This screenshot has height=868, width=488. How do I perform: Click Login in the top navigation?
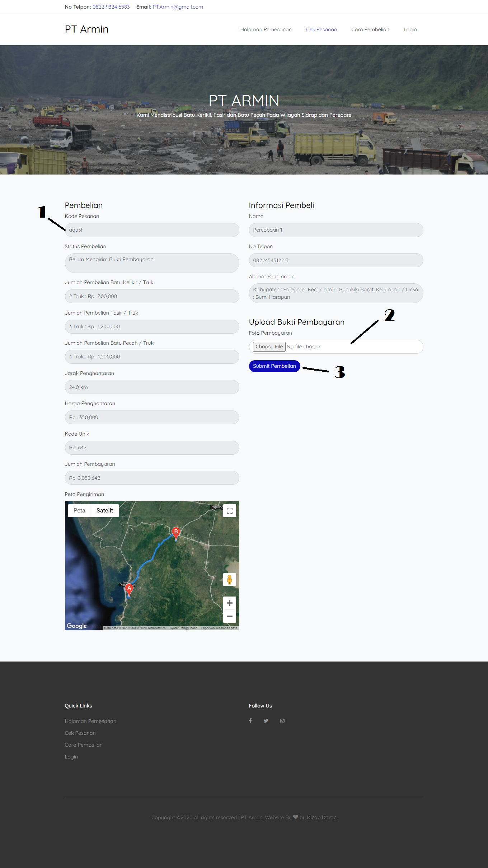pos(410,29)
